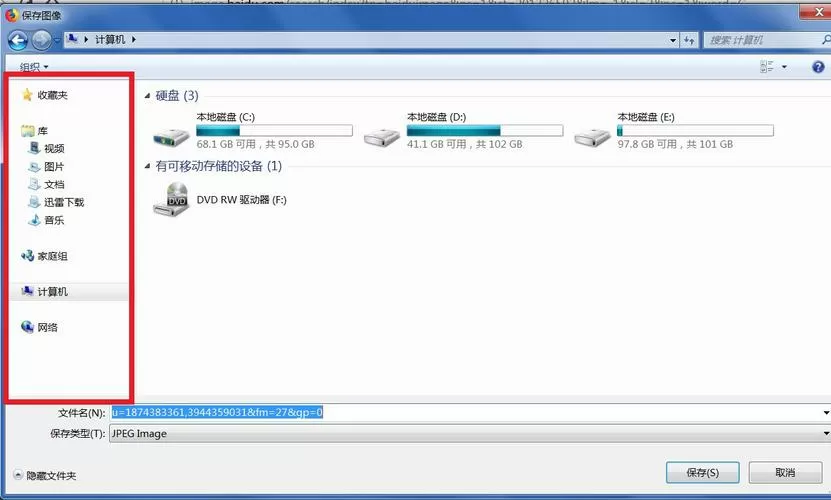Open the 音乐 library

click(x=54, y=220)
